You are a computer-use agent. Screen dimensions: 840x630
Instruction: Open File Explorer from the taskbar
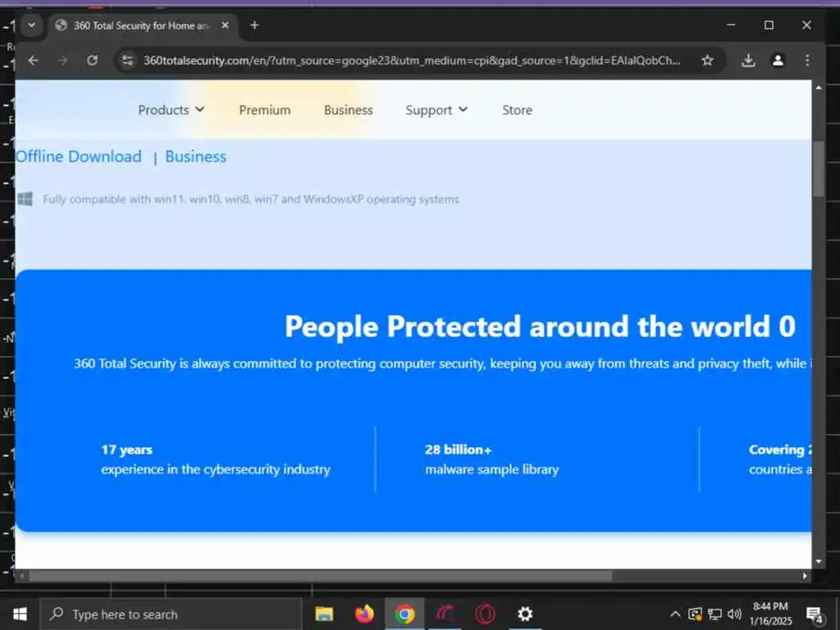pyautogui.click(x=323, y=614)
